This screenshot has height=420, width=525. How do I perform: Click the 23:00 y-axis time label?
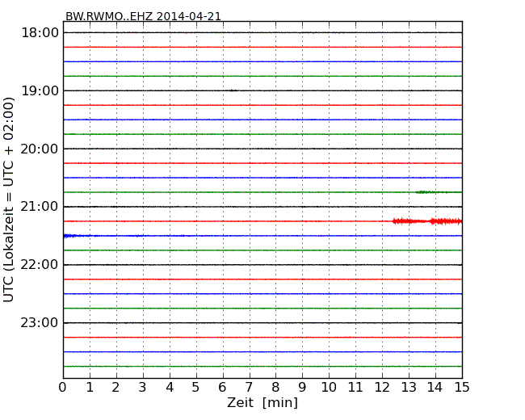pyautogui.click(x=40, y=323)
